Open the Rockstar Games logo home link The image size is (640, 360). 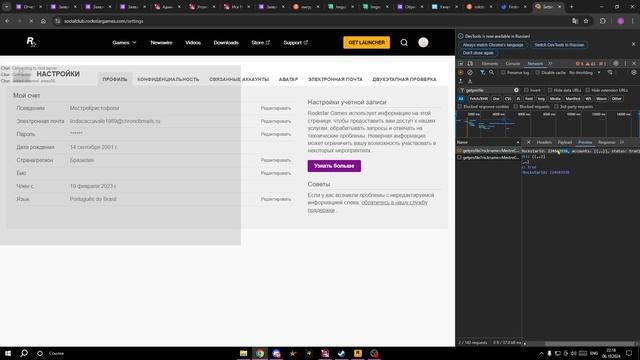tap(31, 42)
